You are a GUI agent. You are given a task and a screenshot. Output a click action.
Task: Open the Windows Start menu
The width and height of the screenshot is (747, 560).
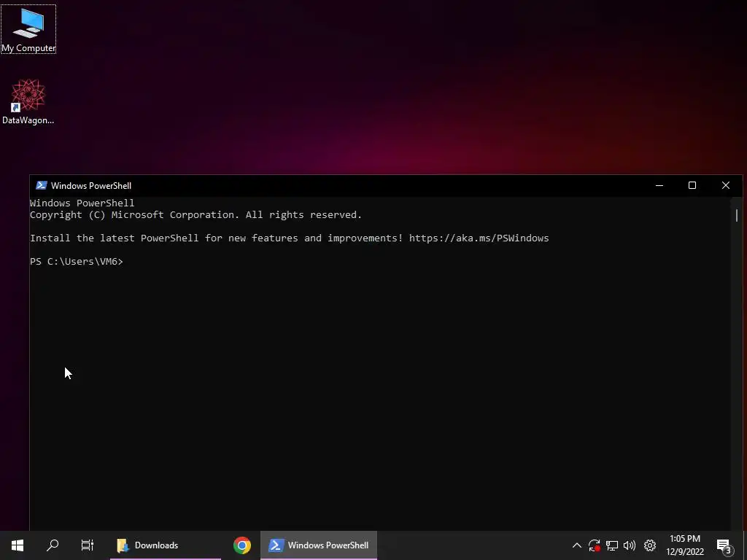(18, 545)
